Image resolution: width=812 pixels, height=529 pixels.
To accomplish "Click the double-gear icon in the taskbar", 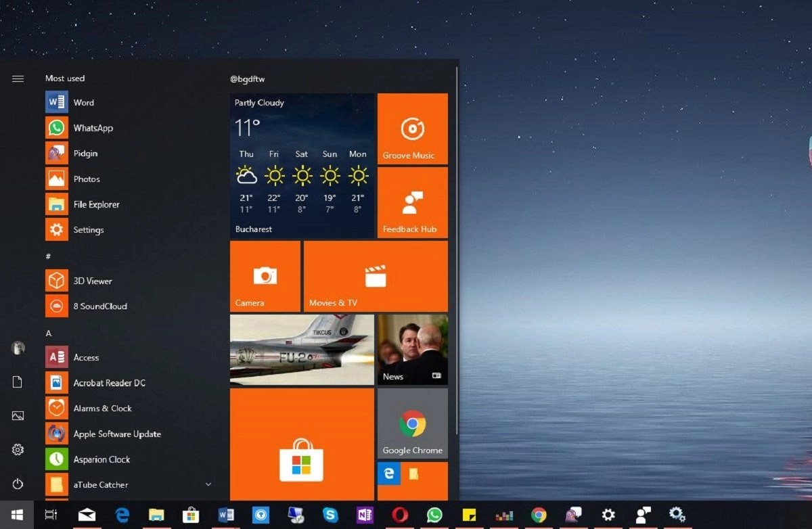I will coord(677,515).
